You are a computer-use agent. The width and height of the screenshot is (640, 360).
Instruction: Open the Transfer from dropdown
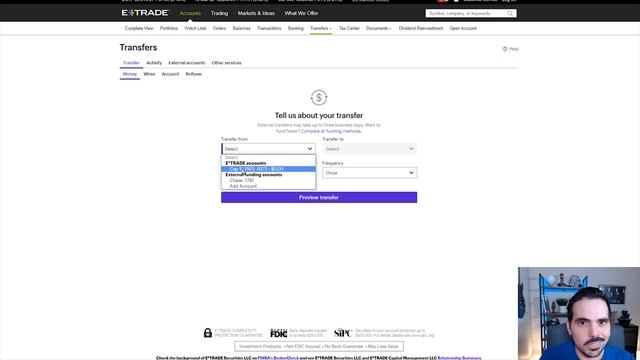(268, 149)
